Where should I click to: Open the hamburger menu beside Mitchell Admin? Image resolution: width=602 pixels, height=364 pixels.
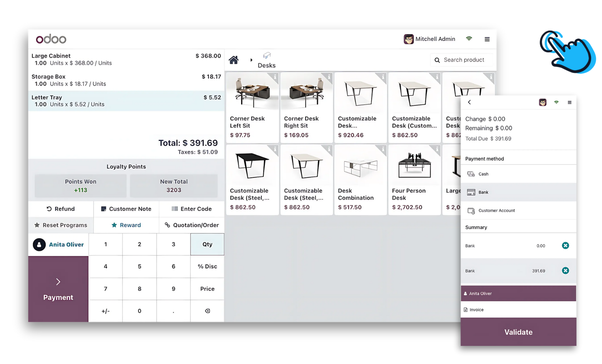[487, 39]
